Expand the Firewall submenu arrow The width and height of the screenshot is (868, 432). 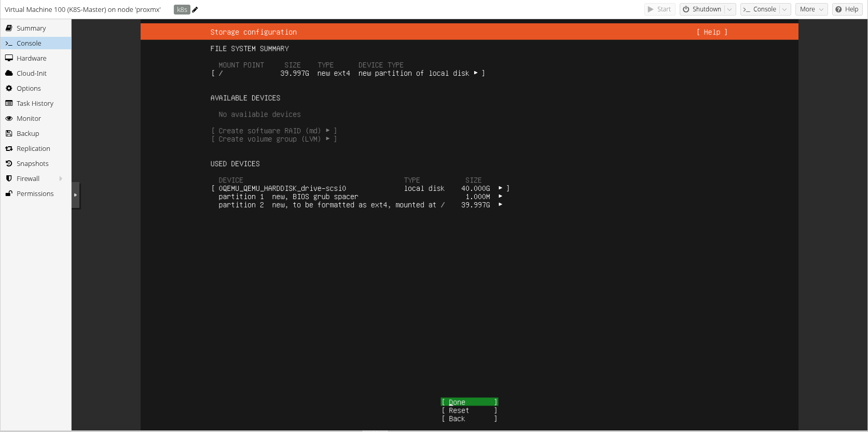[x=61, y=178]
